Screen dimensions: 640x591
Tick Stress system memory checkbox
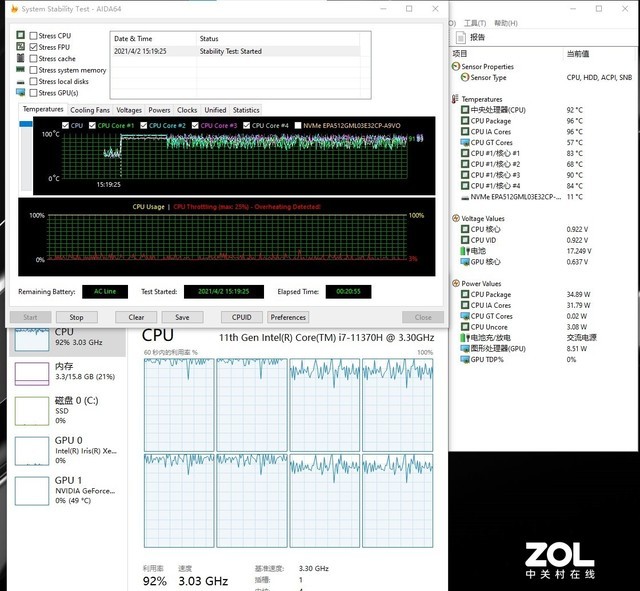(33, 70)
